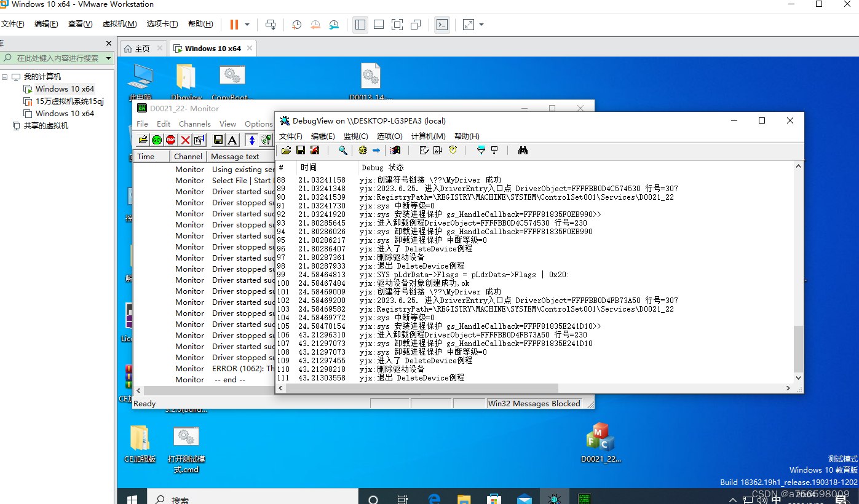
Task: Open the stretch-guest dropdown arrow in VMware toolbar
Action: 481,25
